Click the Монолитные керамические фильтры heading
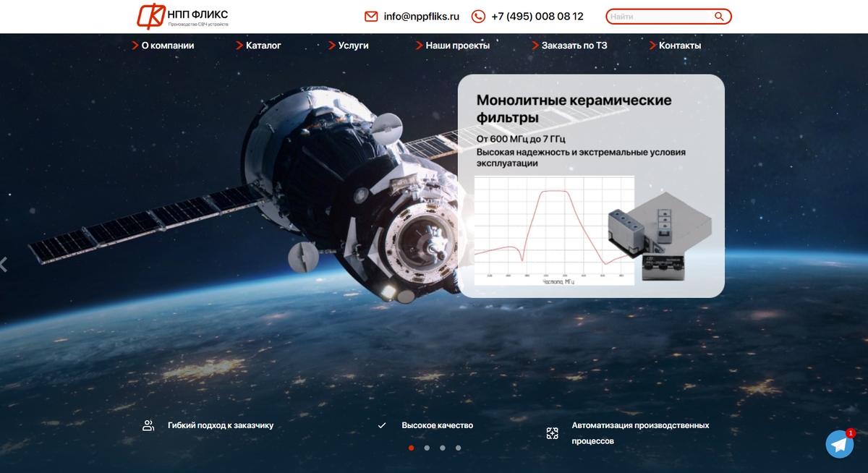The image size is (868, 473). coord(574,108)
